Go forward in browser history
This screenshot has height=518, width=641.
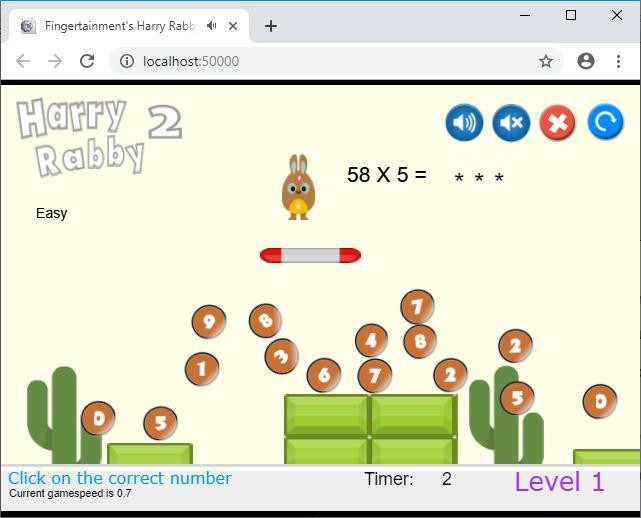(55, 61)
